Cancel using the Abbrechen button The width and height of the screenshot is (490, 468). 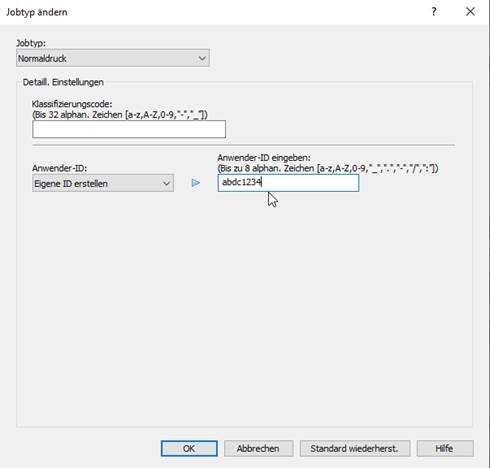[x=258, y=448]
